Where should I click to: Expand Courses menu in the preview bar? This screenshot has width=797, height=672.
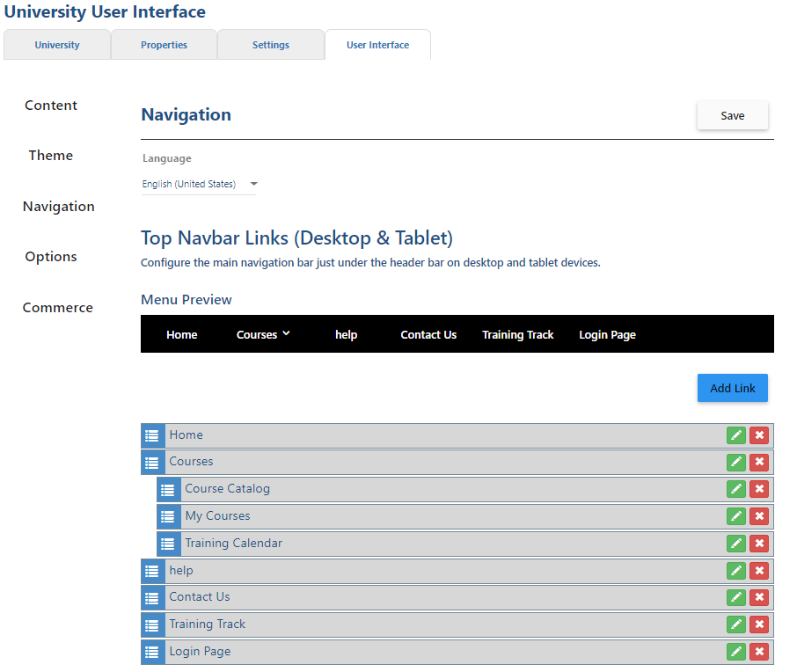tap(263, 334)
